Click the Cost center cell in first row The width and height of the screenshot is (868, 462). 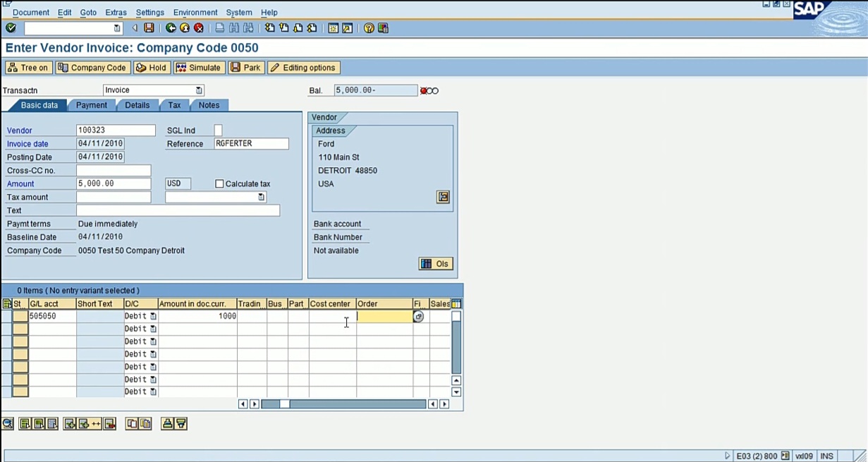coord(333,317)
